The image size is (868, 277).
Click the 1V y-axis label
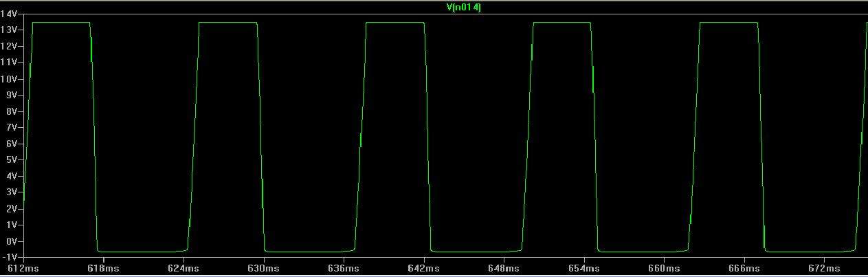11,225
